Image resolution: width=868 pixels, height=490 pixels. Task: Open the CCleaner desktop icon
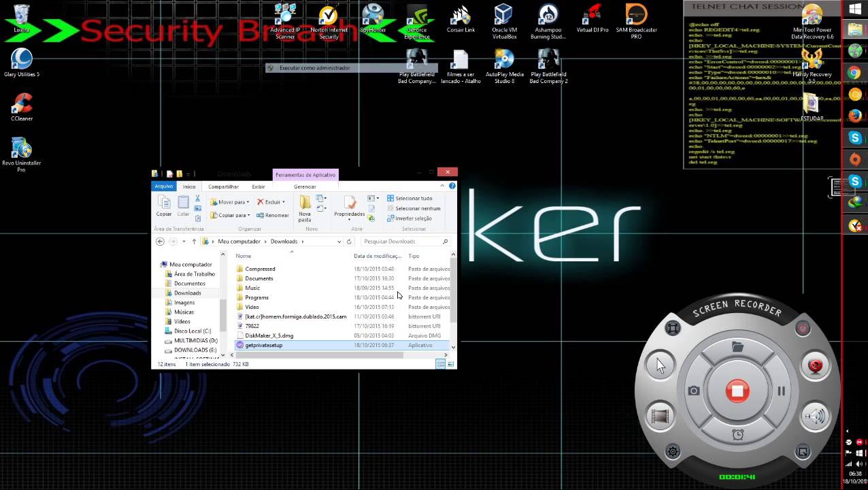22,108
